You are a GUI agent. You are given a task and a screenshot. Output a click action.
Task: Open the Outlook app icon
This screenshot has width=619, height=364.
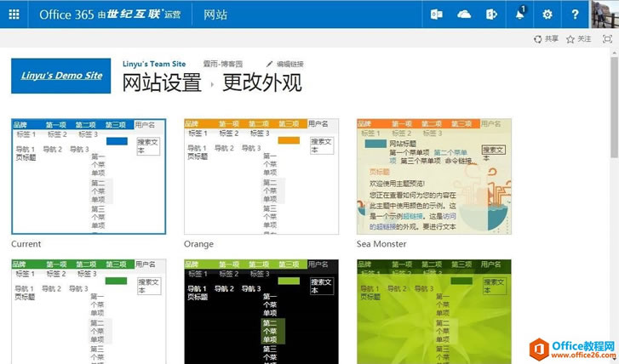(436, 14)
